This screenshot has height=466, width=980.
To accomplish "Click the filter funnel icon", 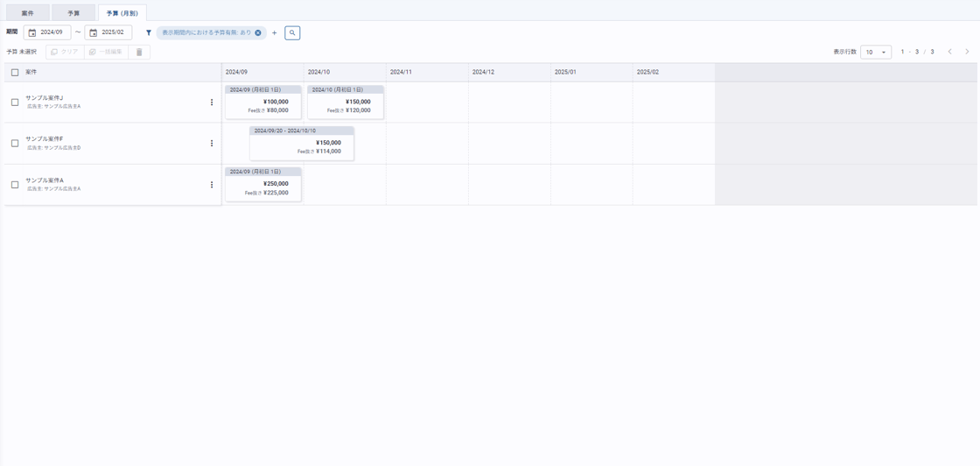I will (149, 33).
